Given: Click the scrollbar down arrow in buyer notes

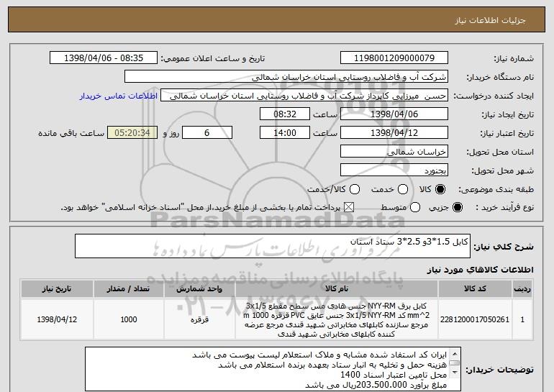Looking at the screenshot, I should pyautogui.click(x=455, y=373).
